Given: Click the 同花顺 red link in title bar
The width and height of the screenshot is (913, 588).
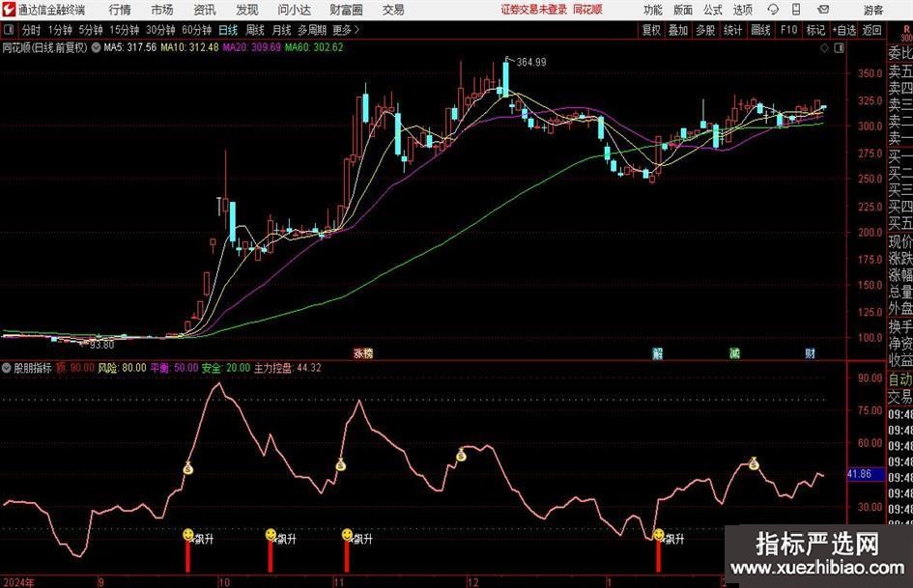Looking at the screenshot, I should point(587,10).
